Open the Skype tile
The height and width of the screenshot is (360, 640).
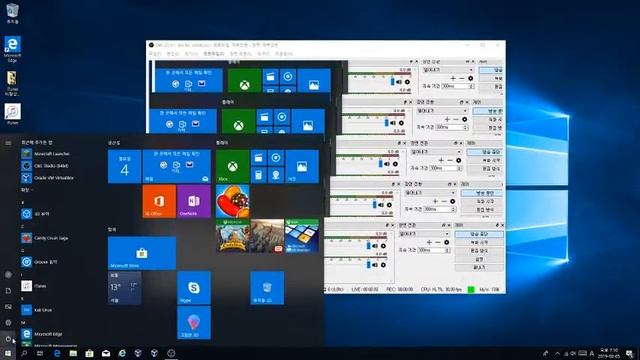pos(194,288)
